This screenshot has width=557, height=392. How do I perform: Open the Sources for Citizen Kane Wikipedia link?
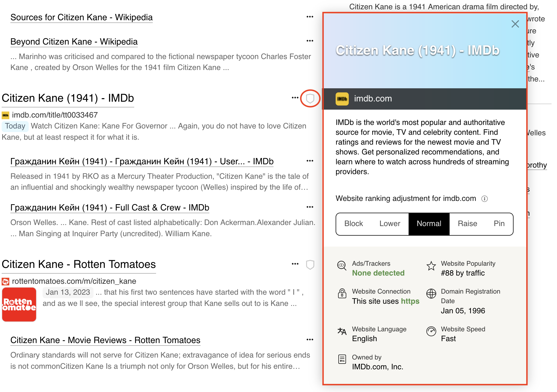pyautogui.click(x=81, y=17)
